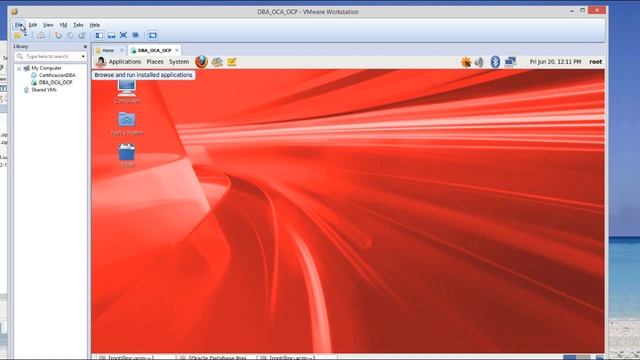Viewport: 640px width, 360px height.
Task: Click the Bluetooth tray icon
Action: click(x=495, y=62)
